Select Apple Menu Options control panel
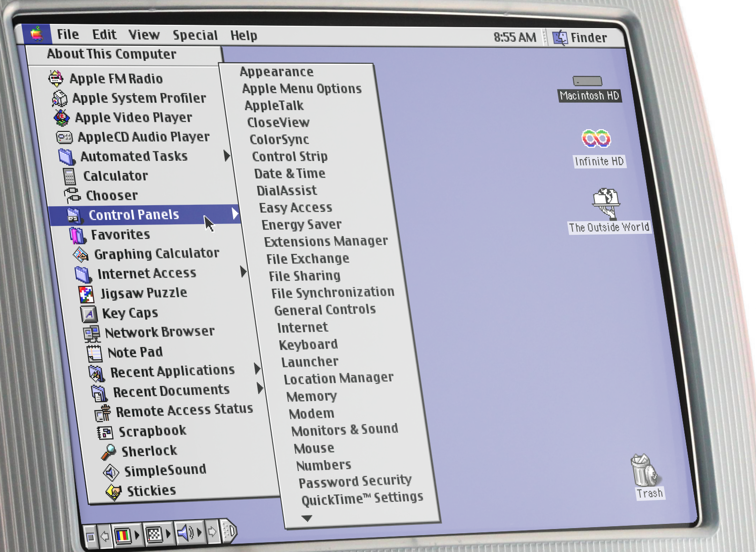Viewport: 756px width, 552px height. tap(302, 89)
